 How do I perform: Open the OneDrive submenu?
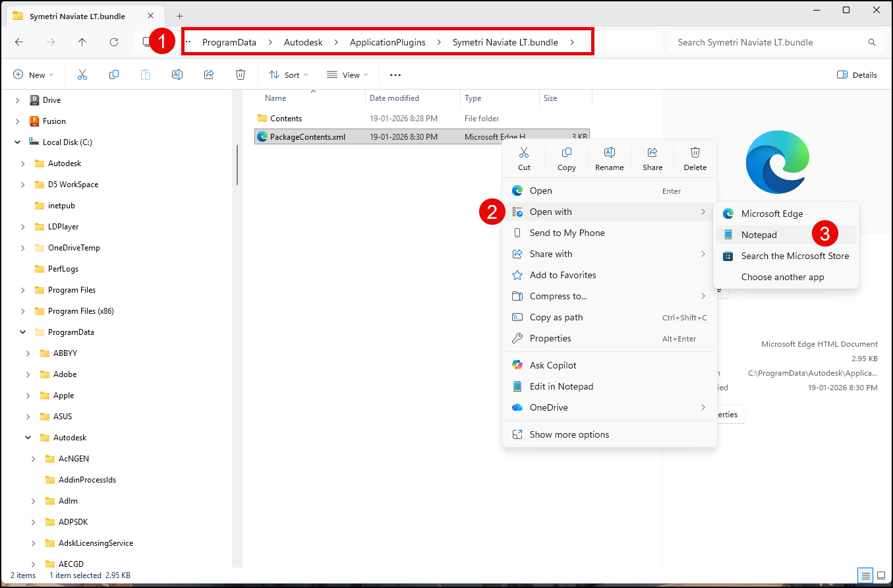pos(609,407)
